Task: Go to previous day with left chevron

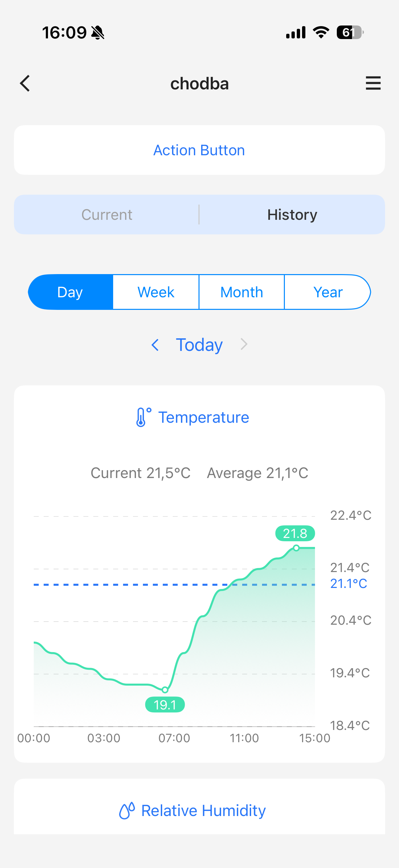Action: coord(155,345)
